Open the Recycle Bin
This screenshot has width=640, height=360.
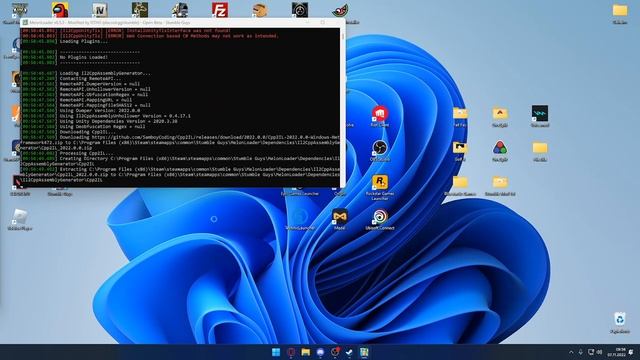point(620,319)
